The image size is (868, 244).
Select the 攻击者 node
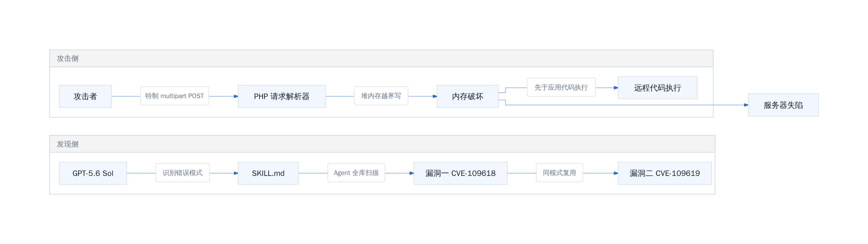tap(85, 96)
